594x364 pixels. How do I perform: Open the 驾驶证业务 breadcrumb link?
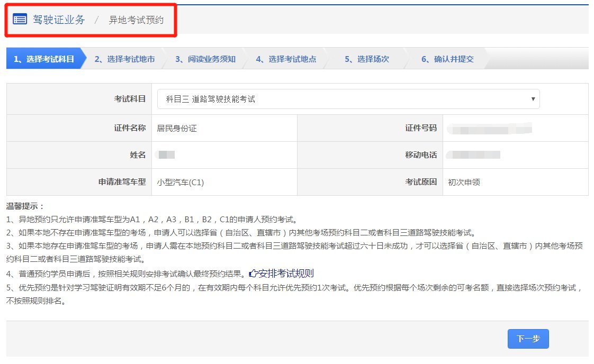[58, 20]
